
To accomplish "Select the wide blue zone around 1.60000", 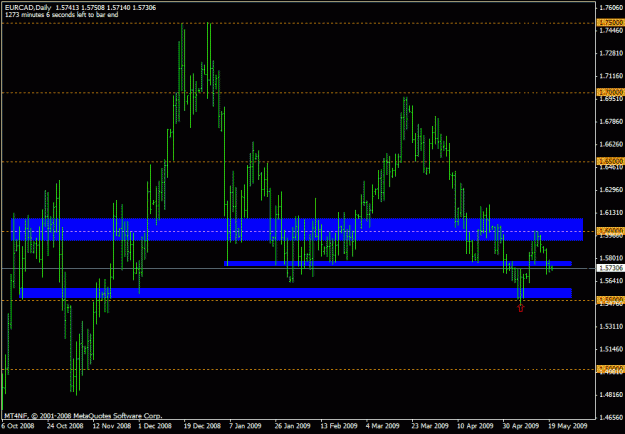I will pos(297,229).
